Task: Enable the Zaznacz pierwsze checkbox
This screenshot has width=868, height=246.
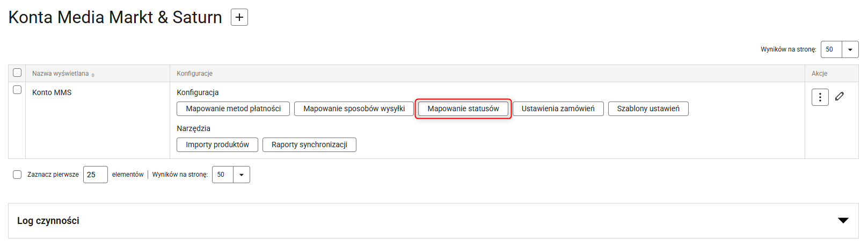Action: (x=17, y=175)
